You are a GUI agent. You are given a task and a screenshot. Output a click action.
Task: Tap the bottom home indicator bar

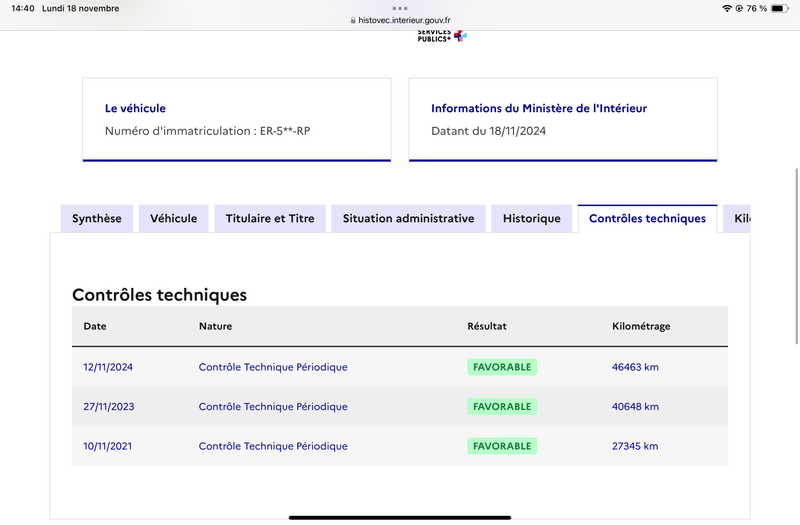(400, 517)
